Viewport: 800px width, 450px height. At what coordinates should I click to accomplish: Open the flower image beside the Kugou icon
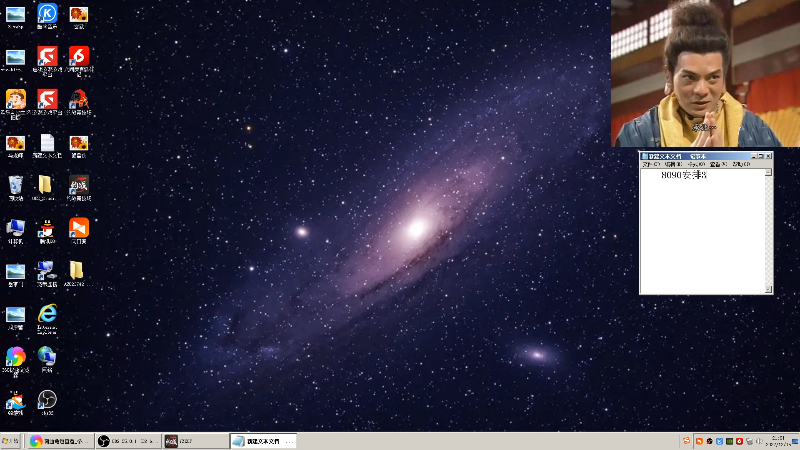[79, 14]
